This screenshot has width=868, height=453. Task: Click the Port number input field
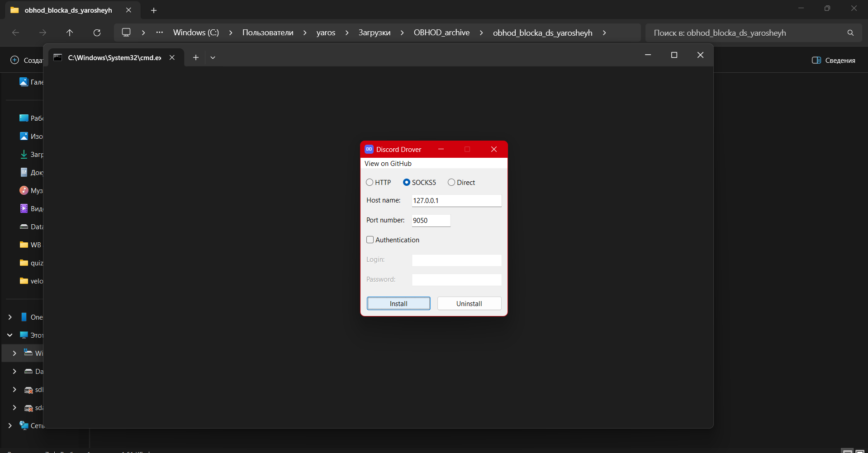pos(431,220)
